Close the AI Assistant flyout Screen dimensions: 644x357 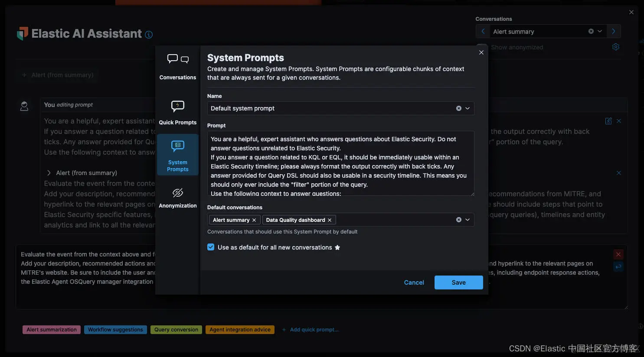[631, 12]
